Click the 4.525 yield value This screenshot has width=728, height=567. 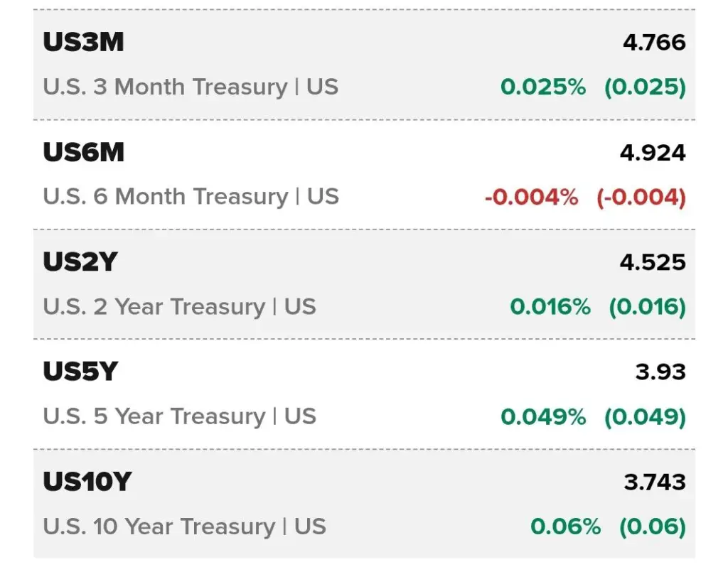click(653, 262)
